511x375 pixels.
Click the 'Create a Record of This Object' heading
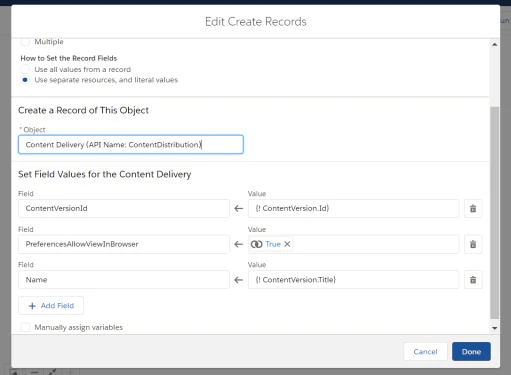(83, 110)
